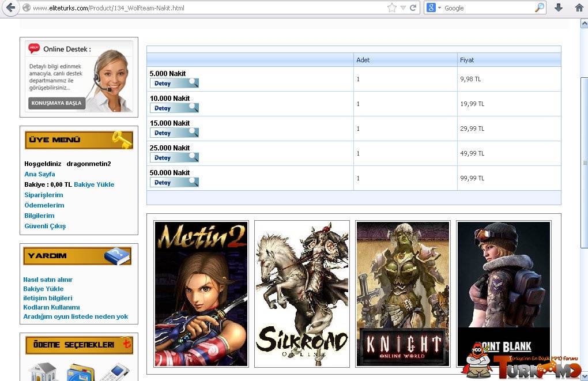Open Ödemelerim link
588x381 pixels.
44,205
